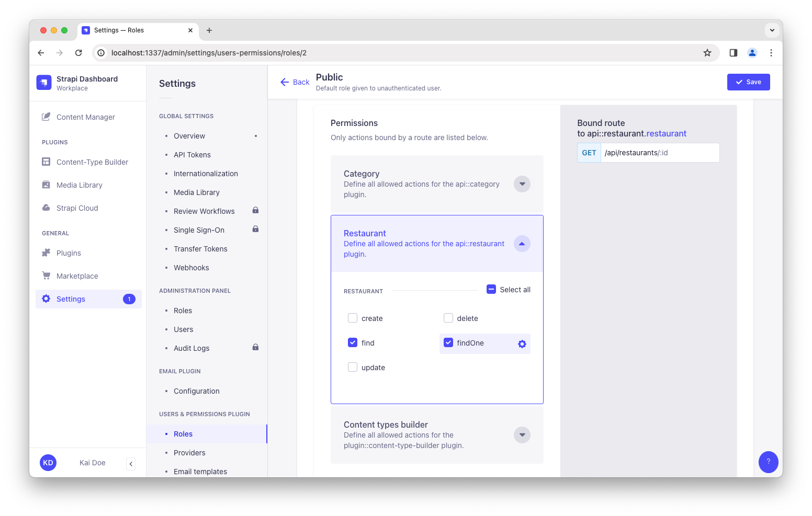The width and height of the screenshot is (812, 516).
Task: Collapse the Restaurant permissions section
Action: 522,243
